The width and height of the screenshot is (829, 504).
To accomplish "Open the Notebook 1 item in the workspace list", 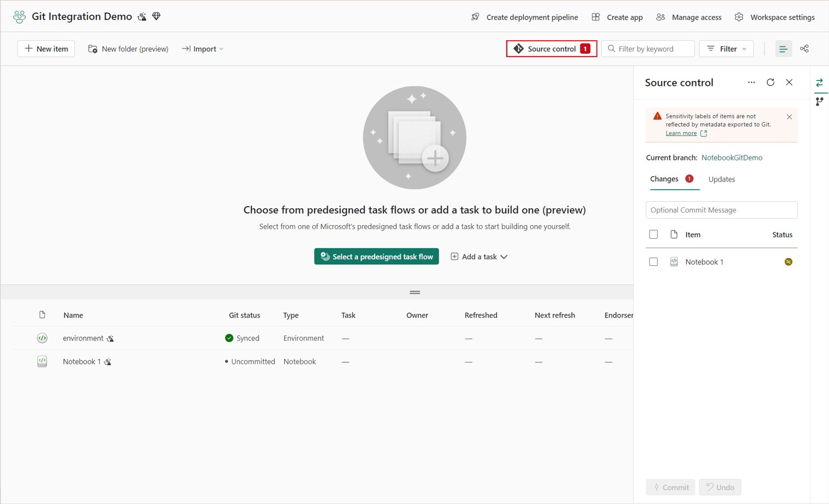I will (82, 362).
